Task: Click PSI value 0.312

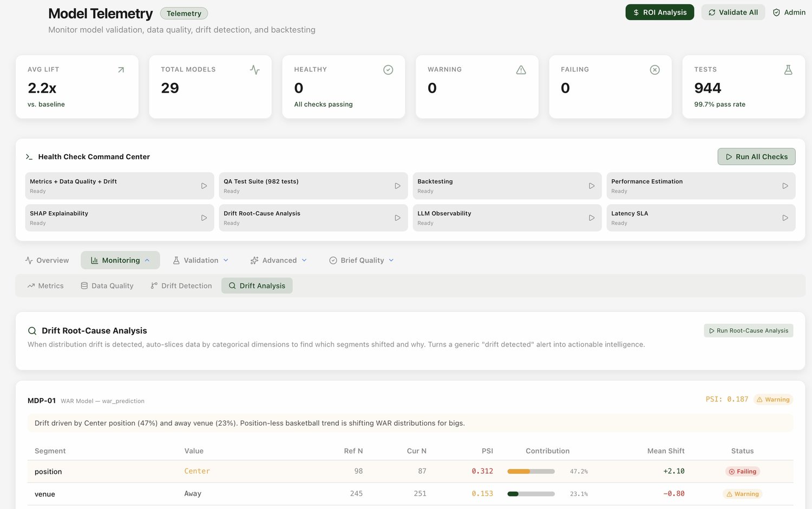Action: pyautogui.click(x=482, y=471)
